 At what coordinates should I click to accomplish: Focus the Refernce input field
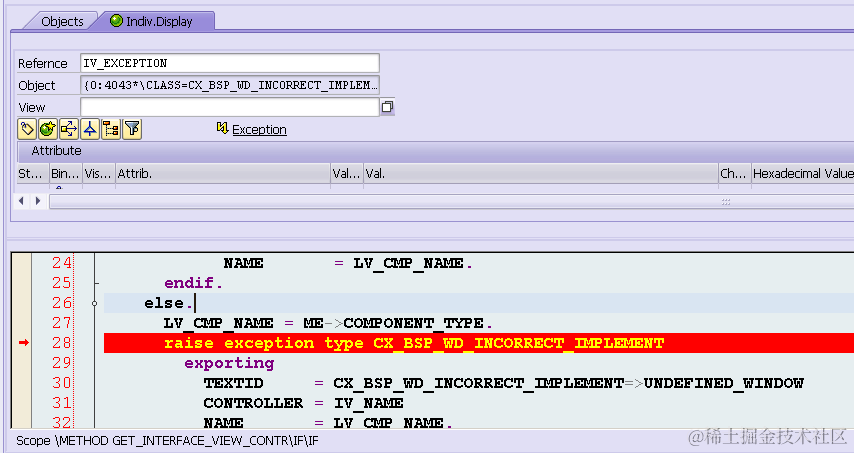point(229,63)
